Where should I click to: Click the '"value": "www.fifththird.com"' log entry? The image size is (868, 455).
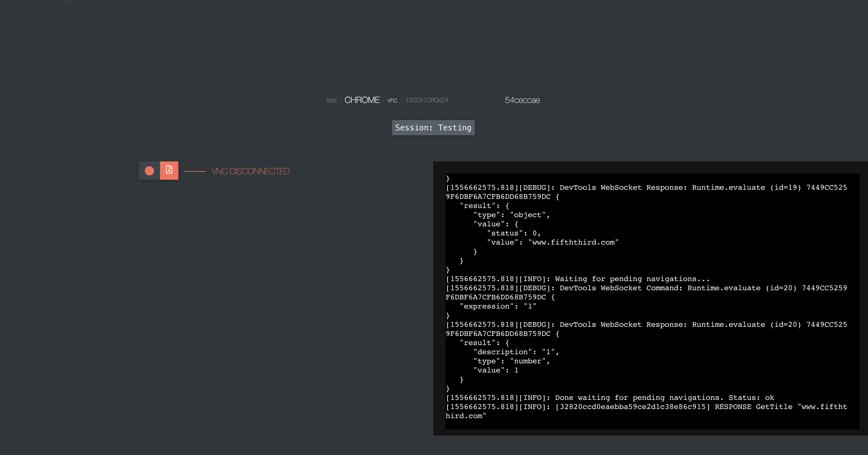[x=552, y=242]
